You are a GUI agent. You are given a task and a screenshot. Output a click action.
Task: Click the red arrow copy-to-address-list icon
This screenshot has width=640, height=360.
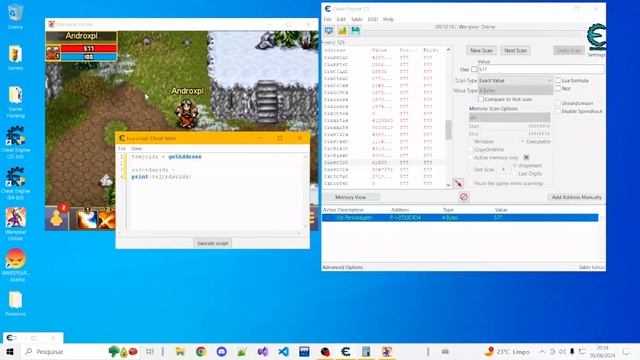pos(458,183)
